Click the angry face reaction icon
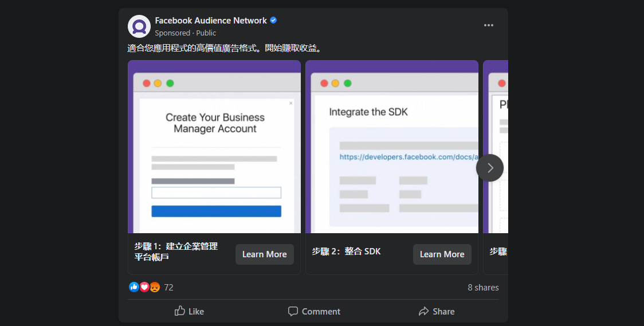The width and height of the screenshot is (644, 326). pos(155,287)
